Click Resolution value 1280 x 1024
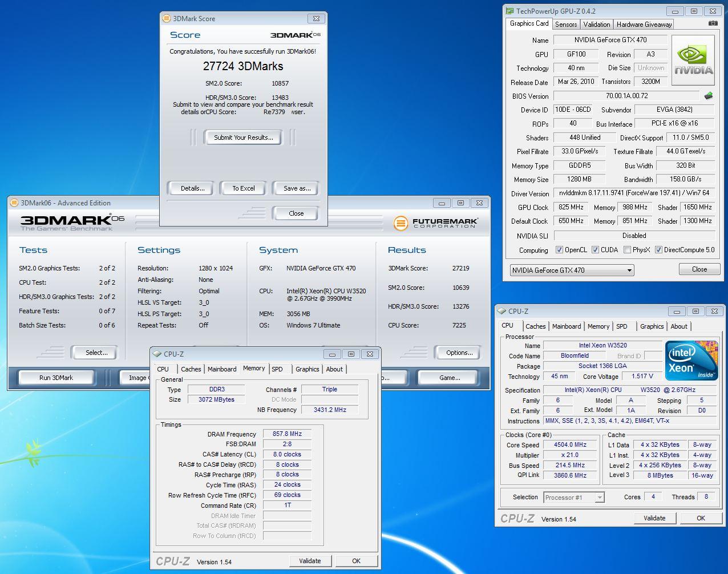Image resolution: width=728 pixels, height=574 pixels. point(216,268)
